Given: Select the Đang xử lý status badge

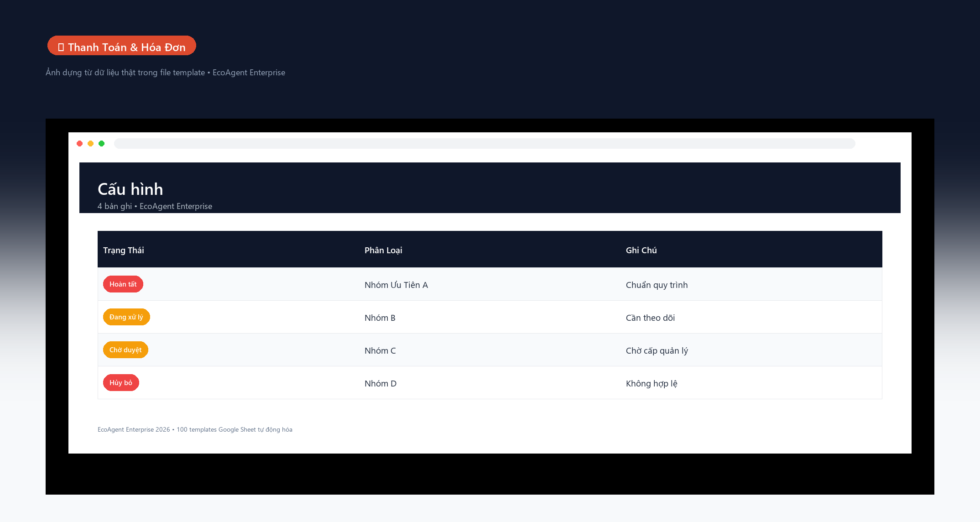Looking at the screenshot, I should coord(126,317).
